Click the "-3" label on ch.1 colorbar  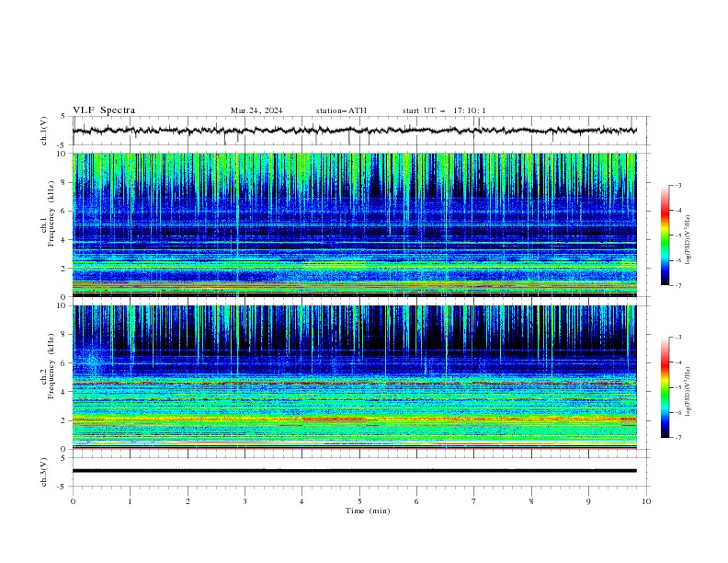point(678,185)
